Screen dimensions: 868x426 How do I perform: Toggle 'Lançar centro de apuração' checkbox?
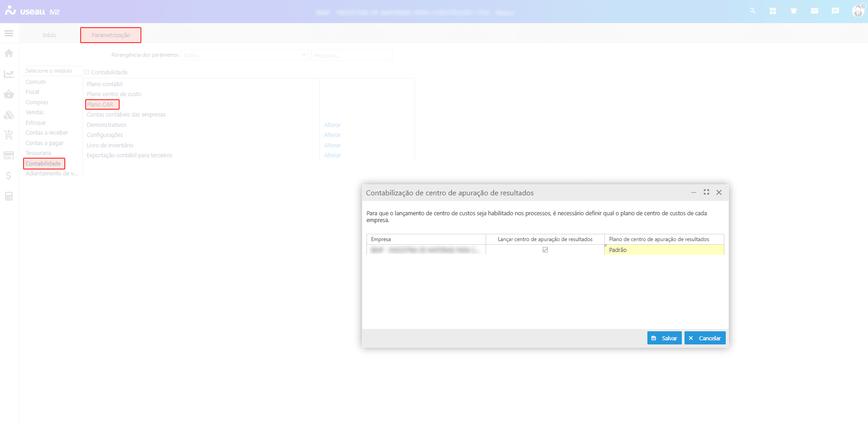pos(545,250)
